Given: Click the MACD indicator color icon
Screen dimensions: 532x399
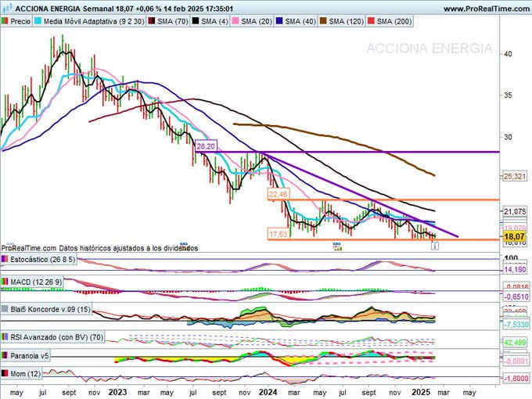Looking at the screenshot, I should [5, 282].
